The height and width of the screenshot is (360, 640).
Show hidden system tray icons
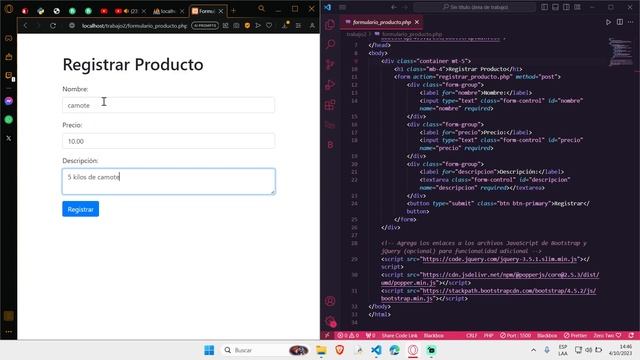[533, 350]
